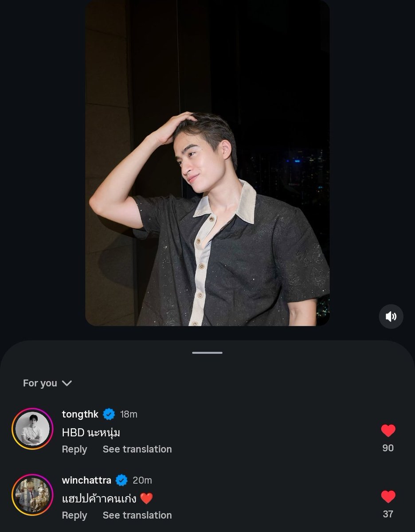Click the HBD comment text
415x532 pixels.
pos(91,432)
